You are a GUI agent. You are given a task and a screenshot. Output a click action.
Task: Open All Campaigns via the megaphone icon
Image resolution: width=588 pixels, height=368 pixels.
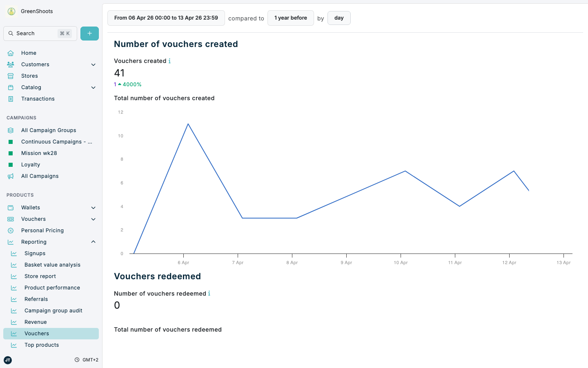pos(10,176)
